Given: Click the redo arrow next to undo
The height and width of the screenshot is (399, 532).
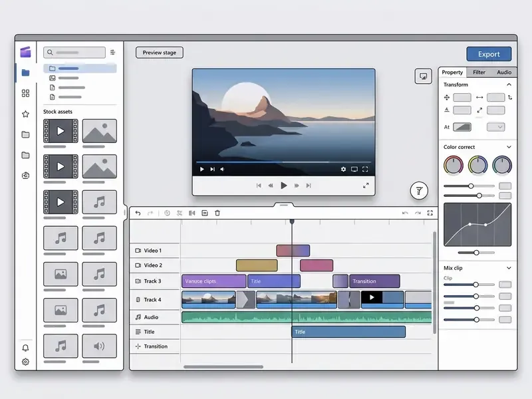Looking at the screenshot, I should [150, 213].
